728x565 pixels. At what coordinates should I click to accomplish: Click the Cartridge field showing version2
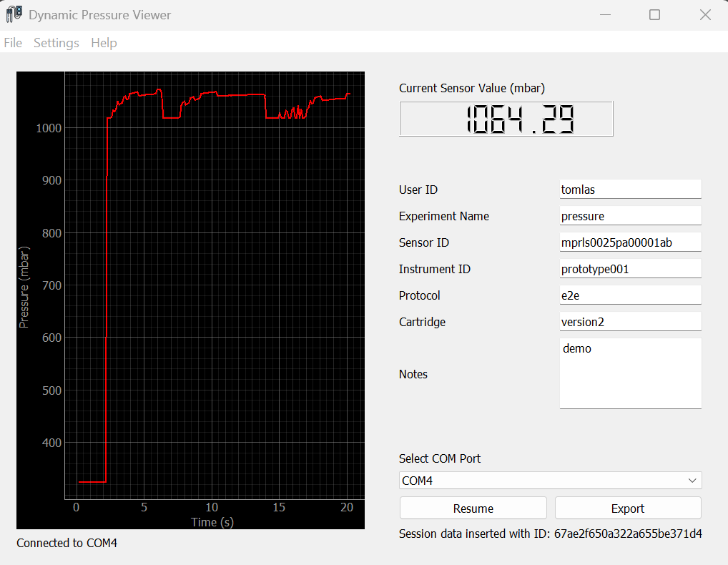click(x=630, y=321)
